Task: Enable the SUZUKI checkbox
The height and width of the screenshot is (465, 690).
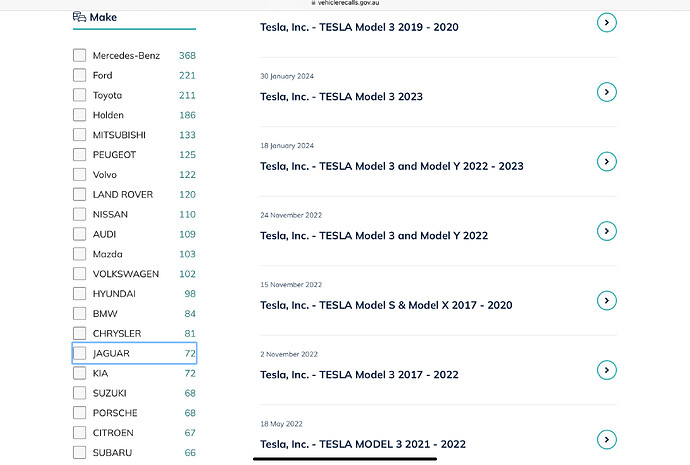Action: (79, 393)
